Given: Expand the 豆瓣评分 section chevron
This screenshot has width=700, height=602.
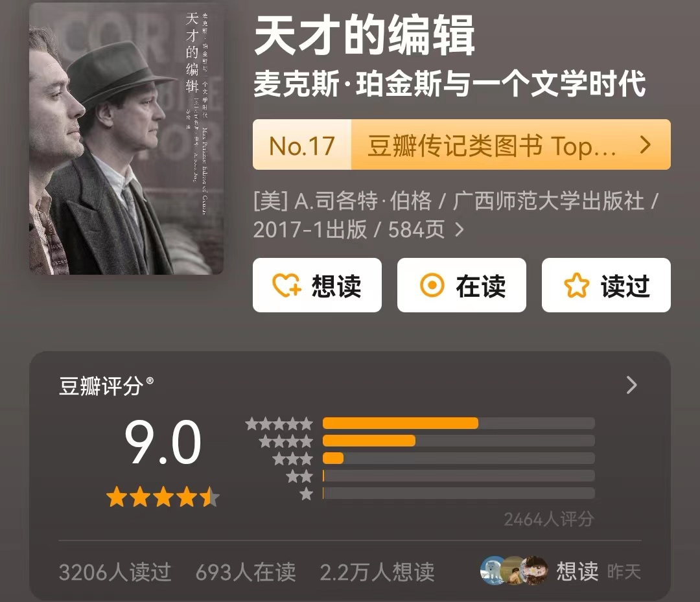Looking at the screenshot, I should point(631,385).
